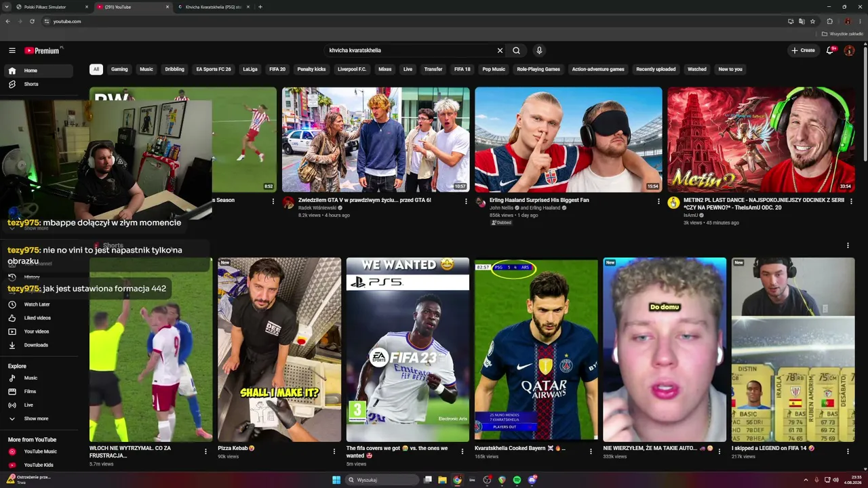
Task: Open the YouTube hamburger guide menu
Action: tap(12, 50)
